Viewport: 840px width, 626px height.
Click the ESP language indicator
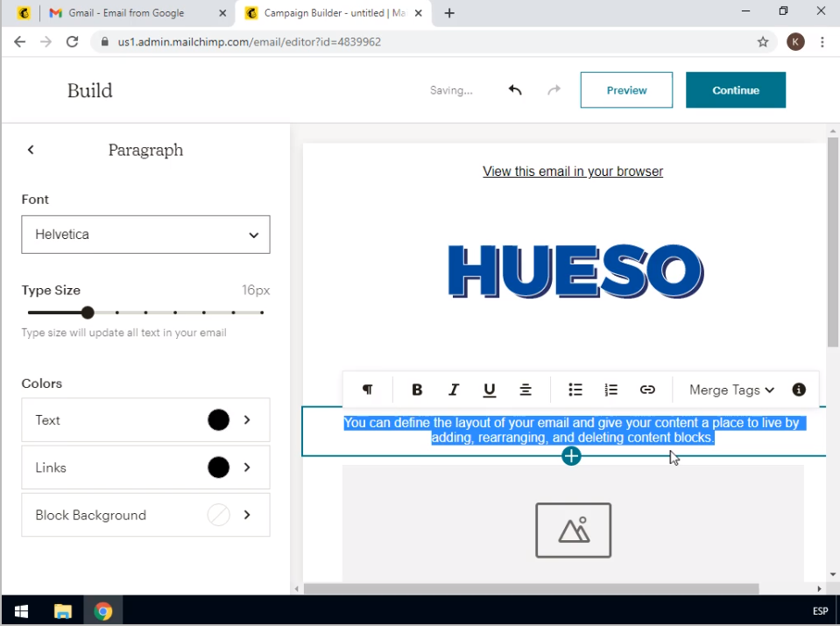coord(820,611)
